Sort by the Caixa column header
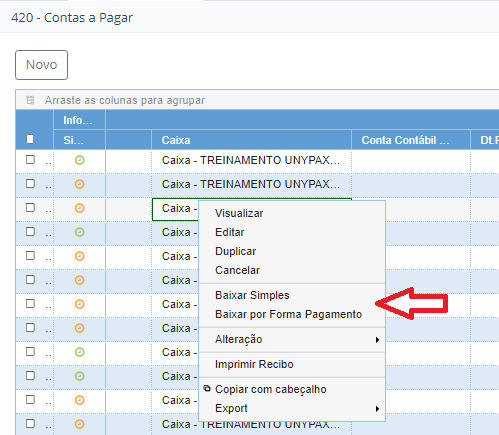The height and width of the screenshot is (435, 499). click(251, 140)
